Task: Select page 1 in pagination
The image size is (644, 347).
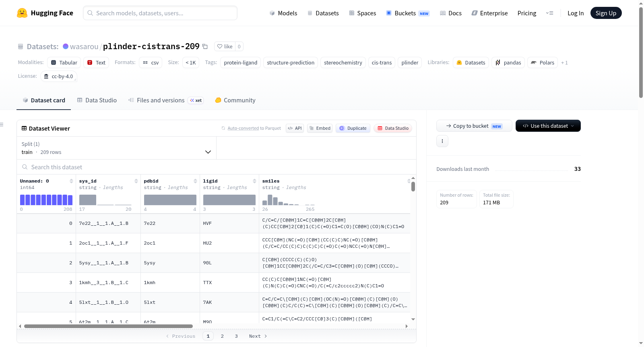Action: (x=208, y=336)
